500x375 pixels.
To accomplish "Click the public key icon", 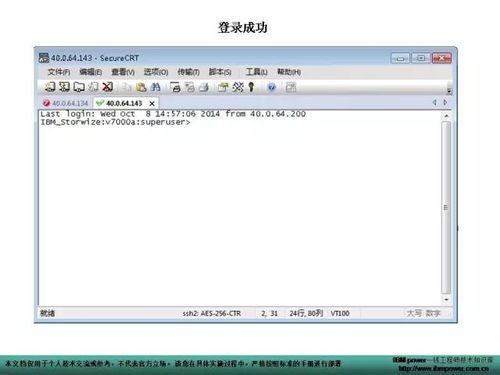I will click(251, 87).
